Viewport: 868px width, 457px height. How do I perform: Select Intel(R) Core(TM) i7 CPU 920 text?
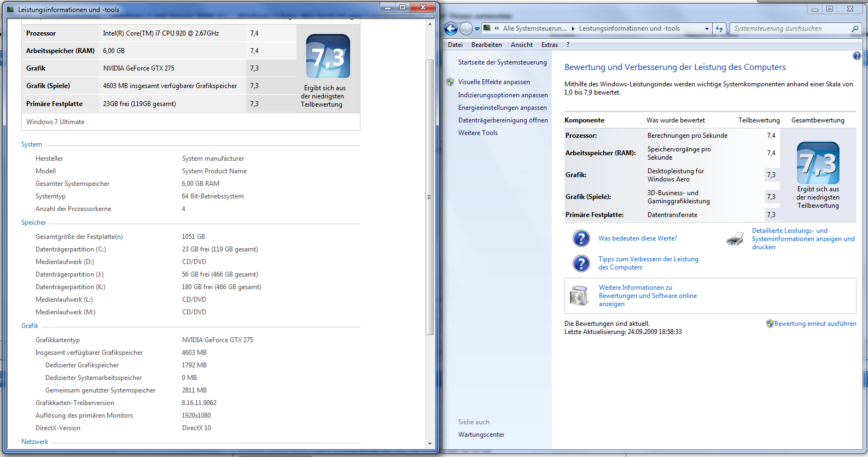tap(161, 33)
